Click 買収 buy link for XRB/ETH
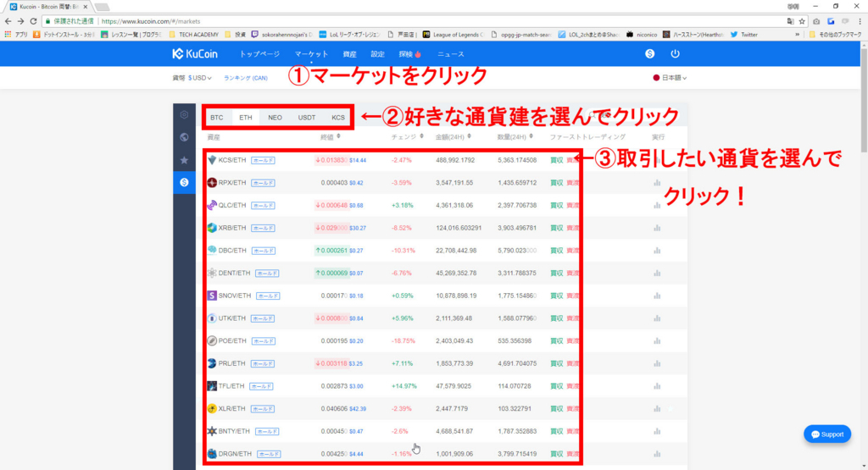 click(556, 228)
